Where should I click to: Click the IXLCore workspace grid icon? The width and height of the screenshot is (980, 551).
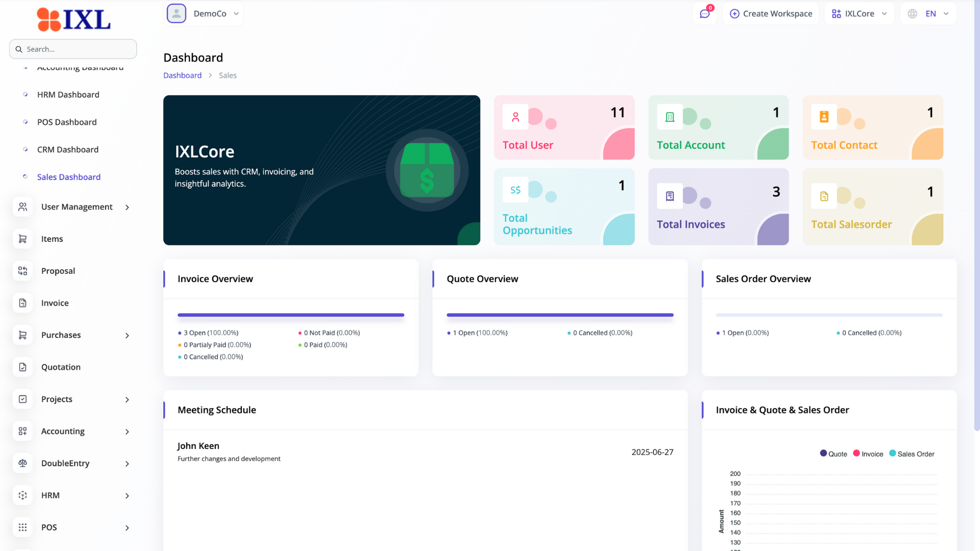(x=836, y=14)
